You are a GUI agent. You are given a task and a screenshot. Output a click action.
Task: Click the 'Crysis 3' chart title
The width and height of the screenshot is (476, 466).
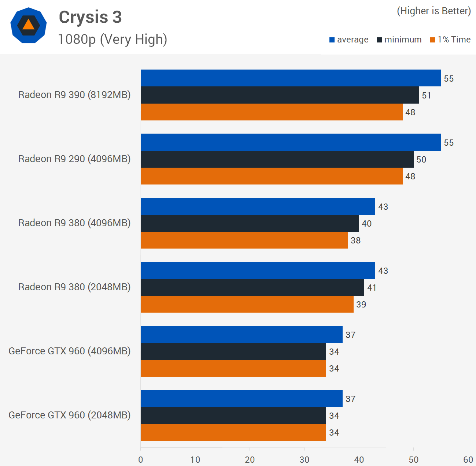point(90,17)
